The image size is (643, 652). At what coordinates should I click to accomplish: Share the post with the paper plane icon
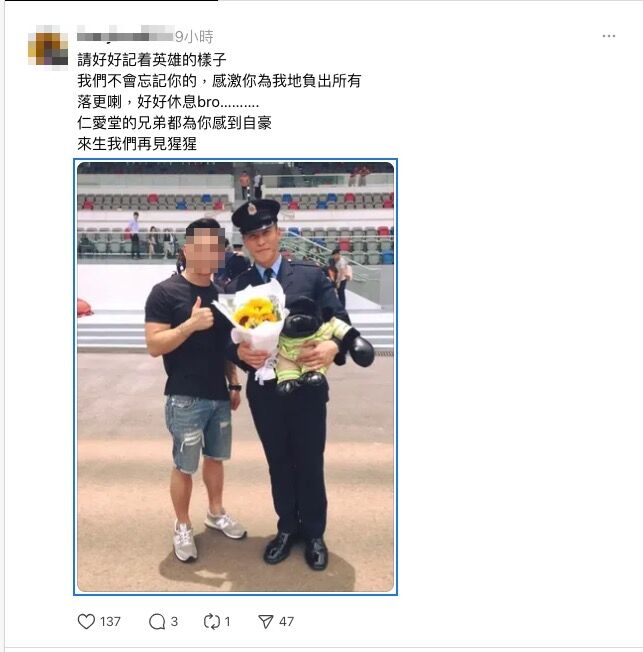(266, 621)
